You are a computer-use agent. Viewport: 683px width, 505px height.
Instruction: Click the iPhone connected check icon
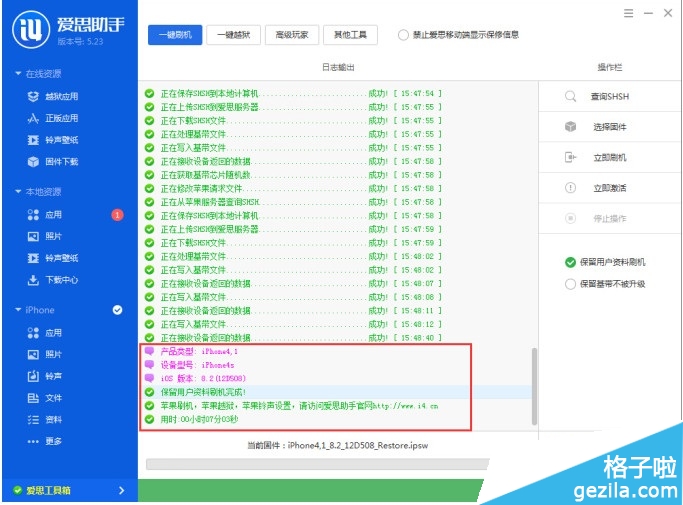[x=118, y=310]
